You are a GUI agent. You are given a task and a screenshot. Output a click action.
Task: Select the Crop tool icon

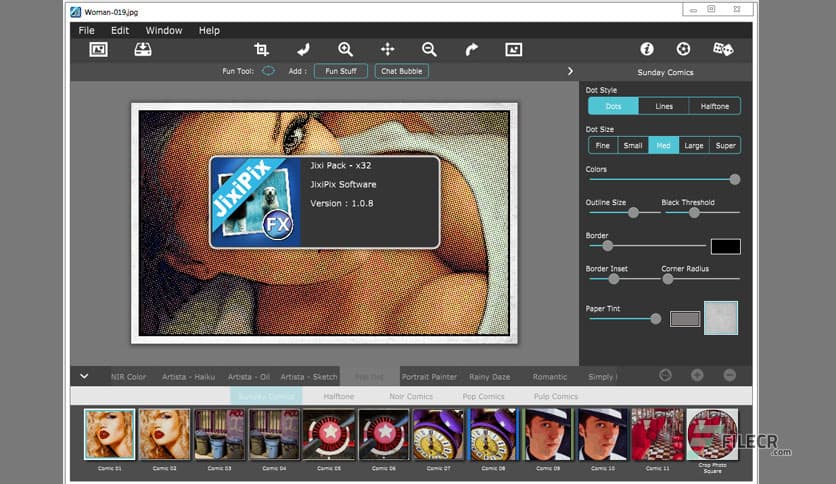pos(261,50)
